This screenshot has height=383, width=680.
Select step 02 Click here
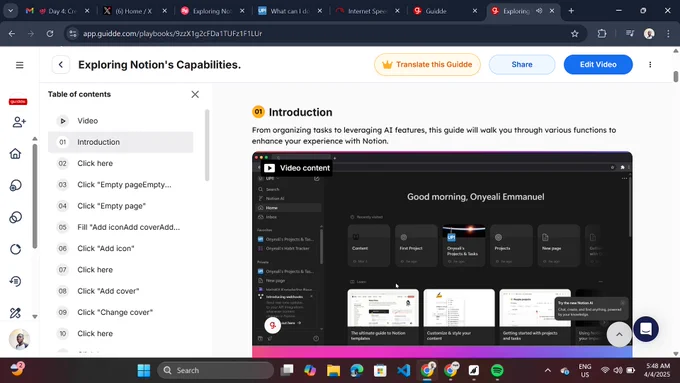[121, 163]
